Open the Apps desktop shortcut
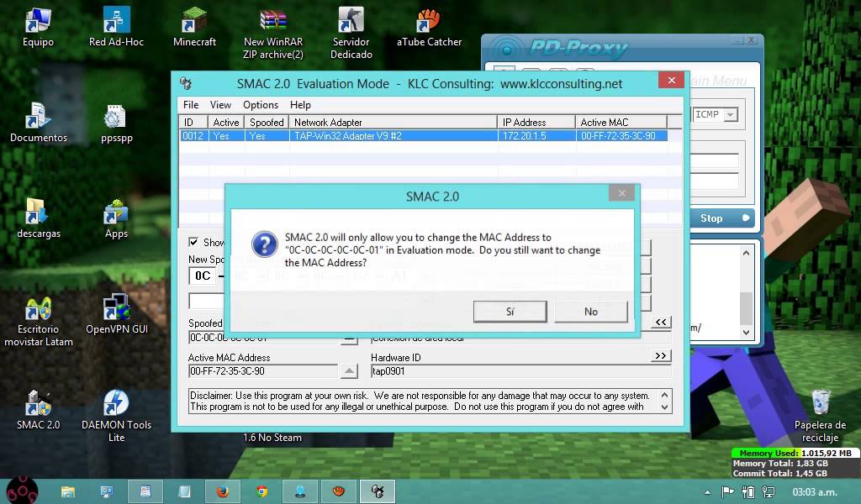 click(x=116, y=219)
